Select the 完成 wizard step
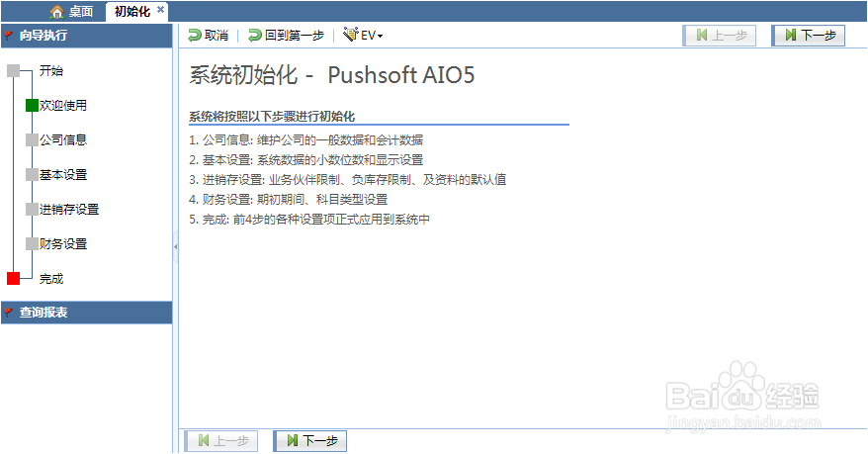868x454 pixels. click(51, 279)
